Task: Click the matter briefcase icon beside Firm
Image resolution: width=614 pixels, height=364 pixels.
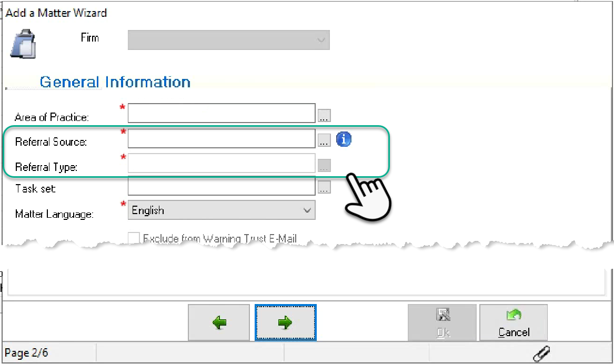Action: tap(23, 44)
